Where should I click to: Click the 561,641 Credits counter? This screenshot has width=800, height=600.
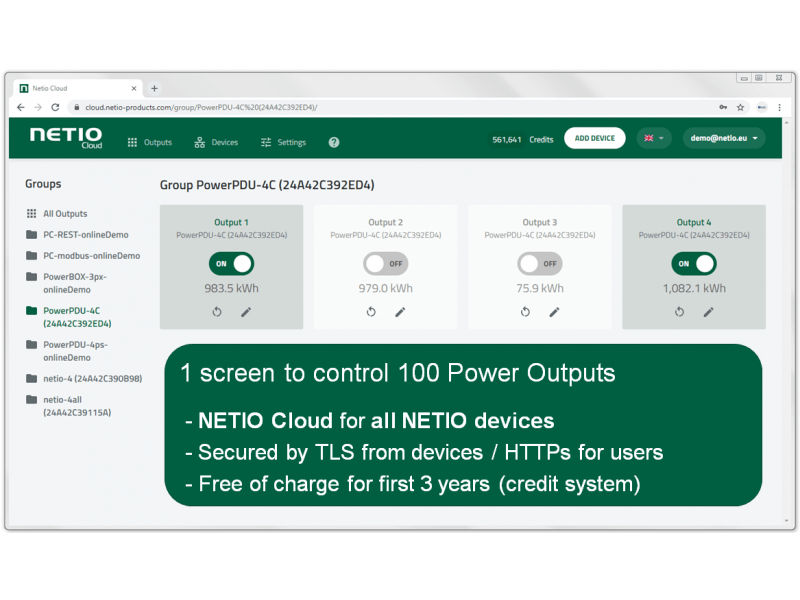coord(522,139)
